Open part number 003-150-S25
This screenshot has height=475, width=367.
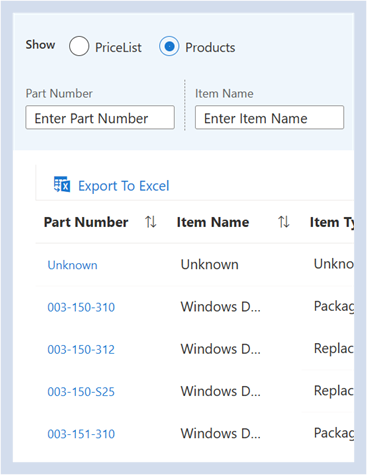pyautogui.click(x=81, y=392)
